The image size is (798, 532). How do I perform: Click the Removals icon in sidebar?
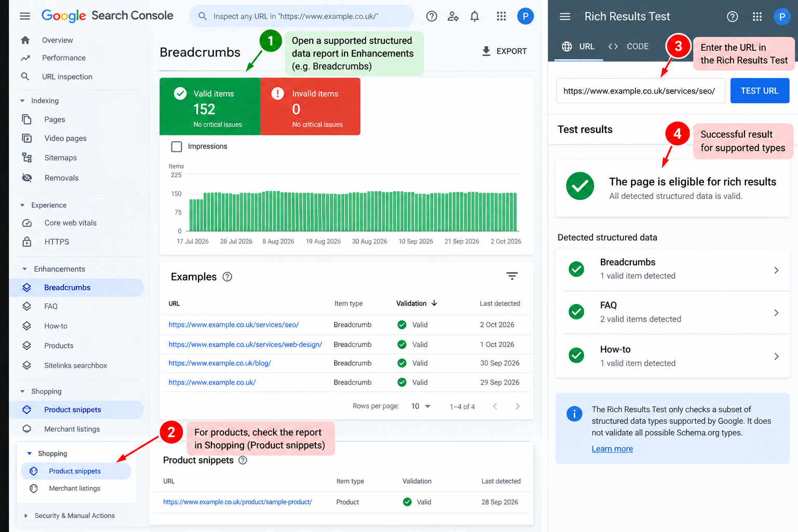pyautogui.click(x=27, y=178)
